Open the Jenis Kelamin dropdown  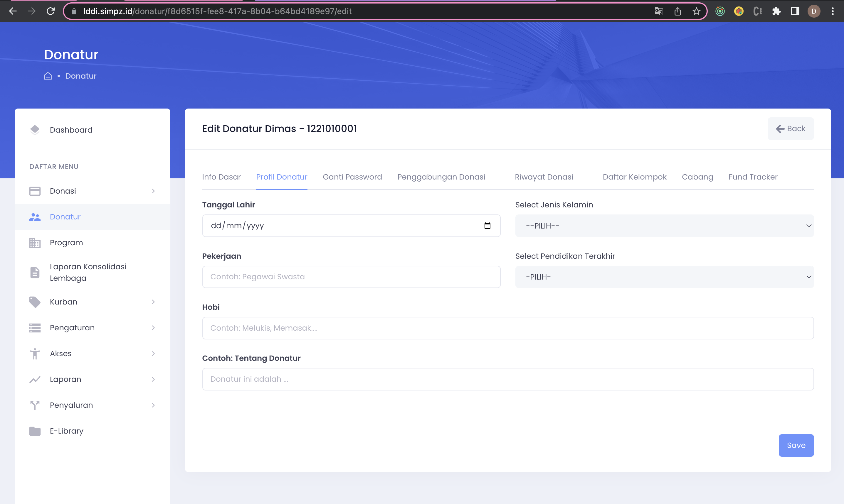664,226
